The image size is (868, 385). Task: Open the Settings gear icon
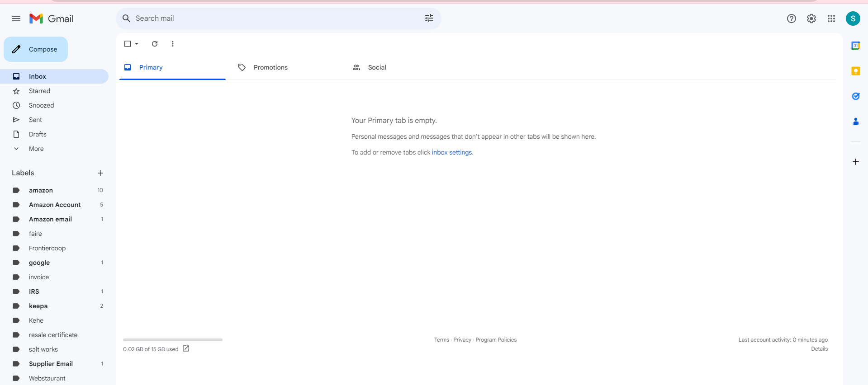pos(811,19)
